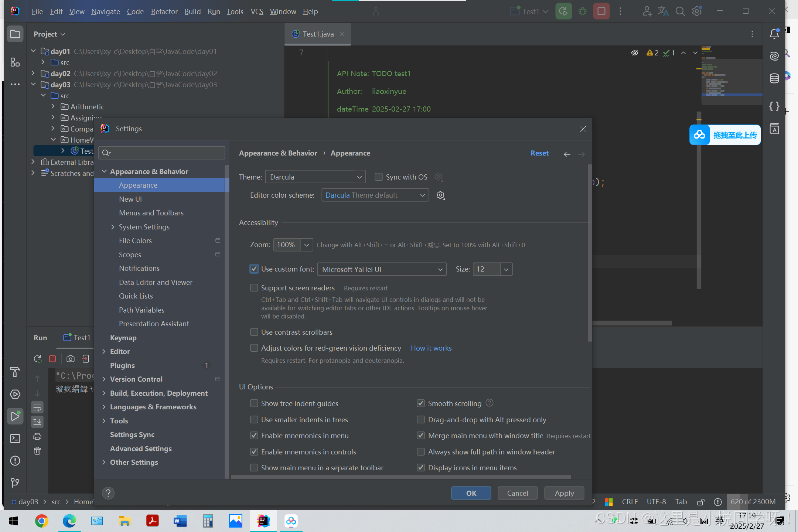The width and height of the screenshot is (798, 532).
Task: Open the More tool windows ellipsis in the left sidebar
Action: (x=15, y=84)
